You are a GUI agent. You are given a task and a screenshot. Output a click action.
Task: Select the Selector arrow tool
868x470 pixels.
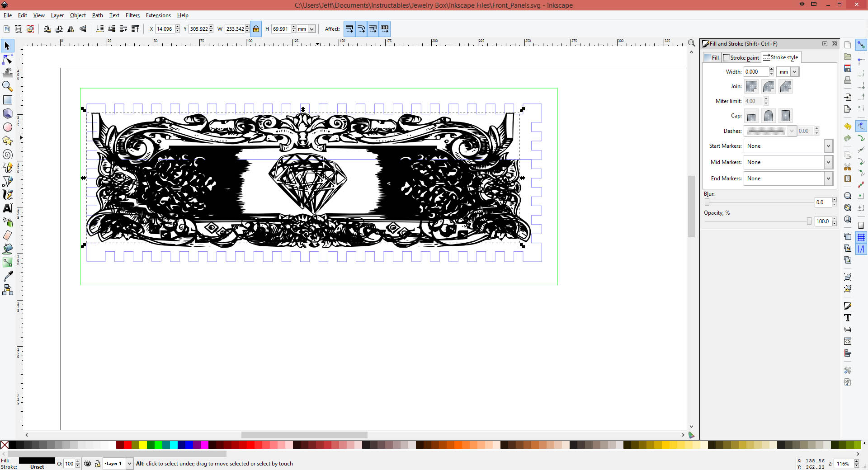[7, 46]
